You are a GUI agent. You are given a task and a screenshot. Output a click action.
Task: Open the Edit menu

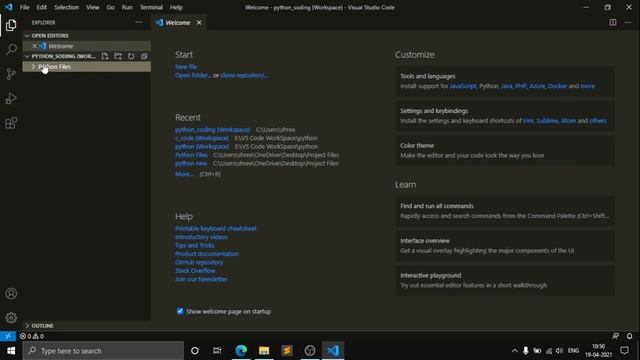pos(42,7)
